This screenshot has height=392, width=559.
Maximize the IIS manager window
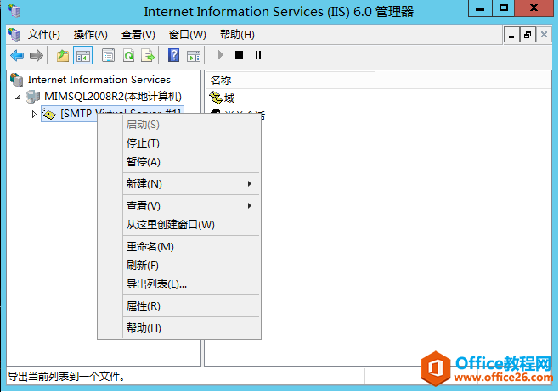tap(504, 8)
